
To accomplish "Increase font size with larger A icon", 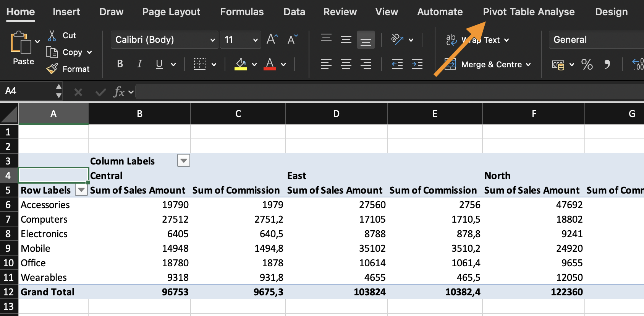I will pos(272,39).
